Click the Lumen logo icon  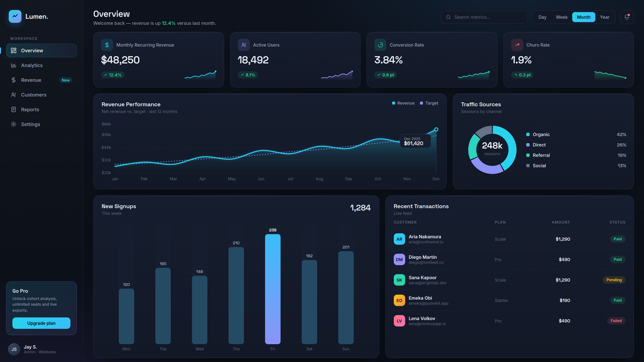point(15,16)
